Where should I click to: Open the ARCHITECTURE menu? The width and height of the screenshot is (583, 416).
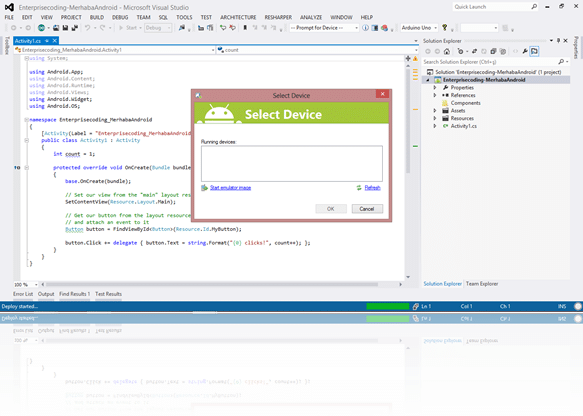(238, 17)
